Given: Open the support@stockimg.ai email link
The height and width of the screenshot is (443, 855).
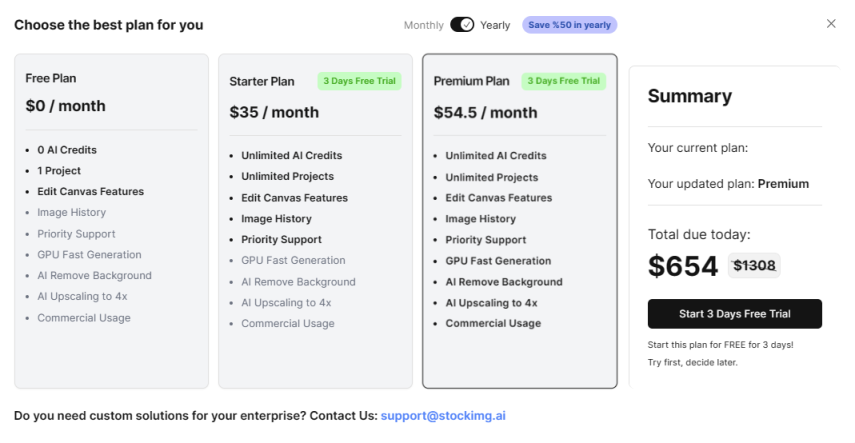Looking at the screenshot, I should click(443, 415).
